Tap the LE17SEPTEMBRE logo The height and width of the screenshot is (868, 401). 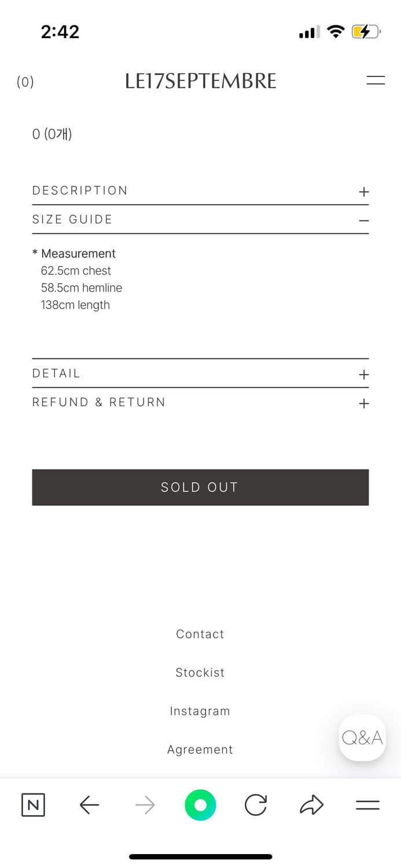pyautogui.click(x=201, y=81)
